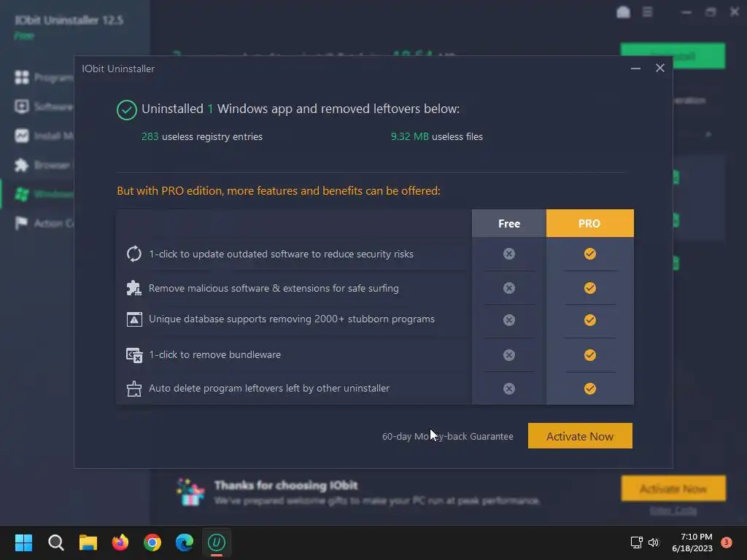Click the malicious extensions puzzle icon
This screenshot has width=747, height=560.
(134, 288)
